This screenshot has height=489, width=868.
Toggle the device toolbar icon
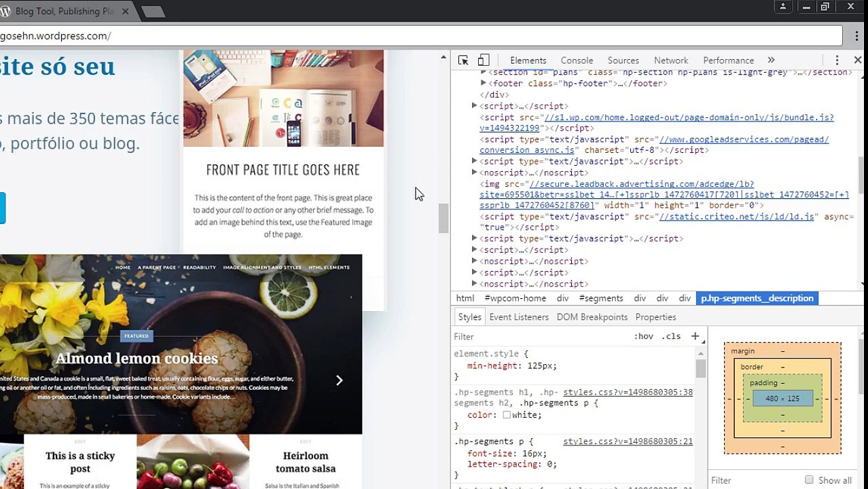pos(484,60)
